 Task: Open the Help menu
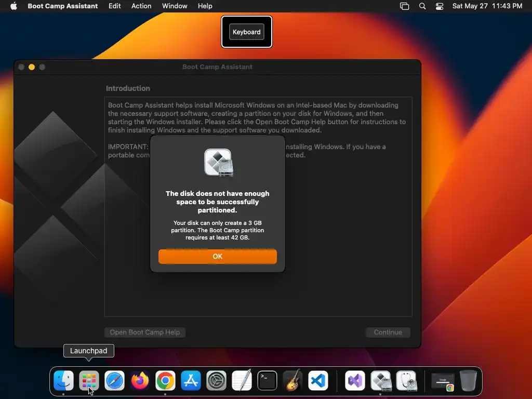[205, 6]
